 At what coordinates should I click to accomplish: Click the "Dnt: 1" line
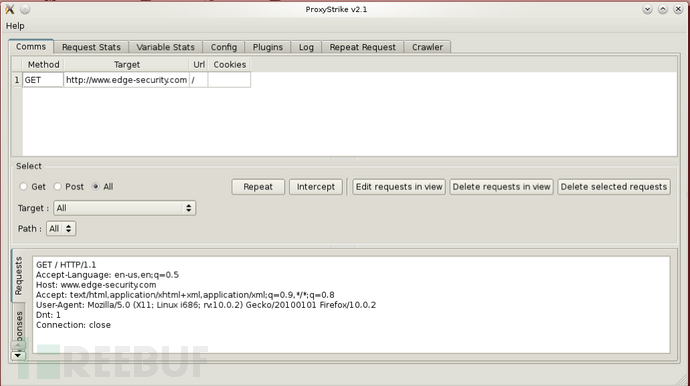[48, 315]
